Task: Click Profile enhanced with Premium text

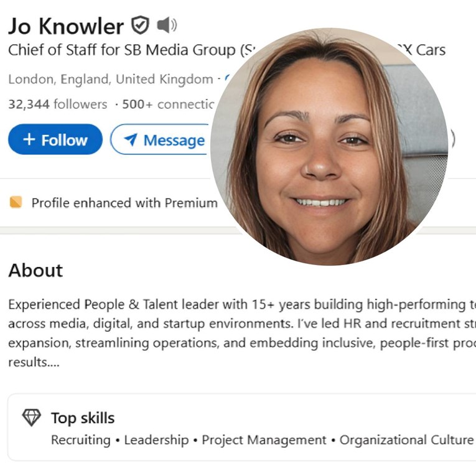Action: 124,203
